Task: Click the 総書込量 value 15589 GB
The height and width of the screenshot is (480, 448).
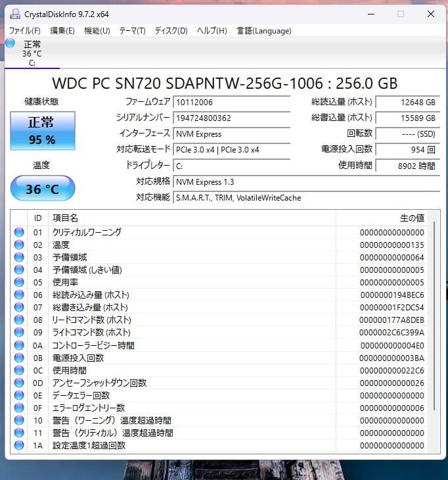Action: (x=408, y=118)
